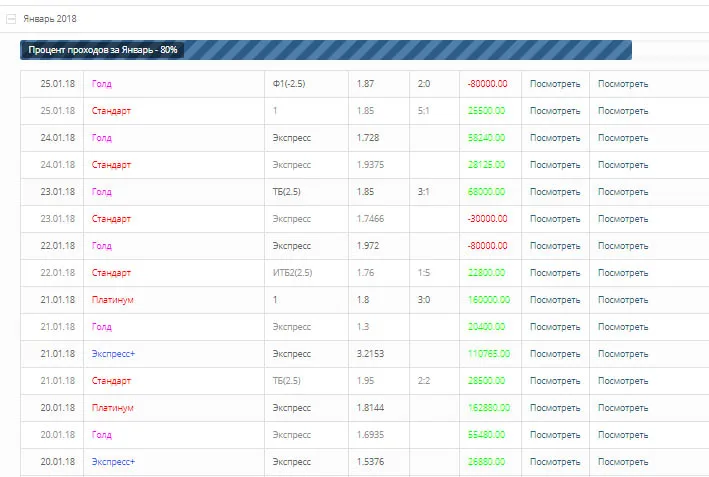Open Стандарт tariff in the 2:2 score row
This screenshot has width=709, height=477.
pos(111,381)
